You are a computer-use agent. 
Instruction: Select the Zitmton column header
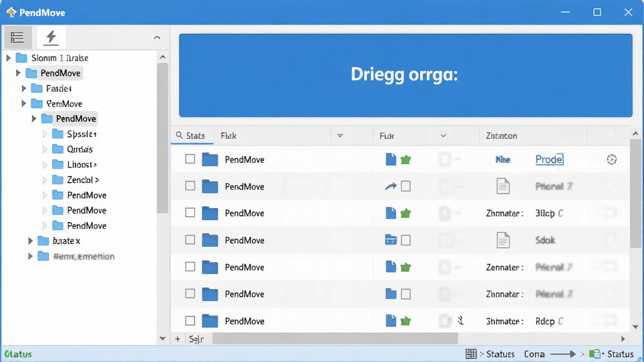pos(501,136)
